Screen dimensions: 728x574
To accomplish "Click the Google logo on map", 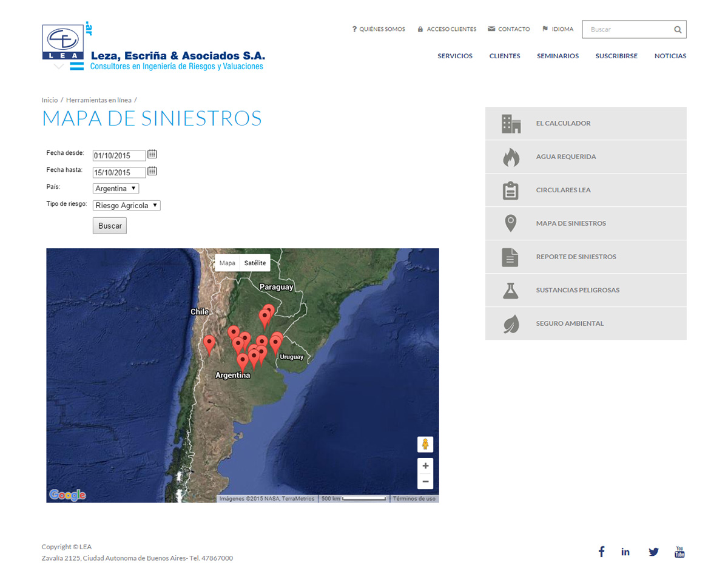I will pyautogui.click(x=67, y=495).
